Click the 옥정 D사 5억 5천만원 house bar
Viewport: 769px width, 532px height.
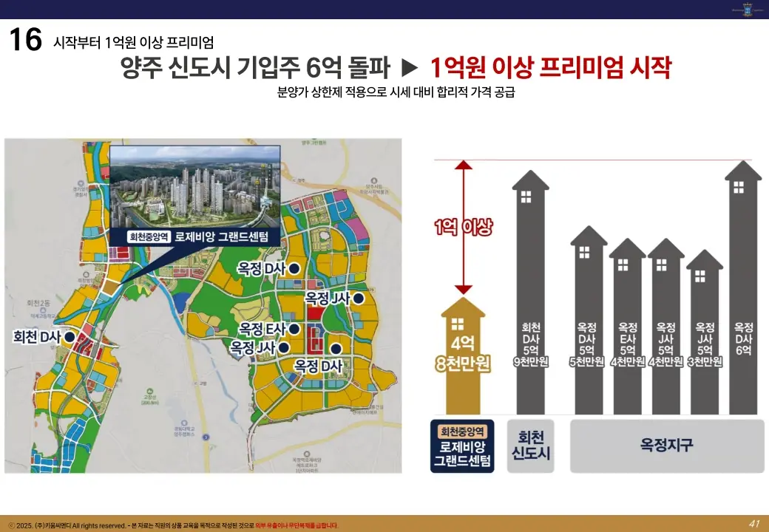click(x=588, y=325)
